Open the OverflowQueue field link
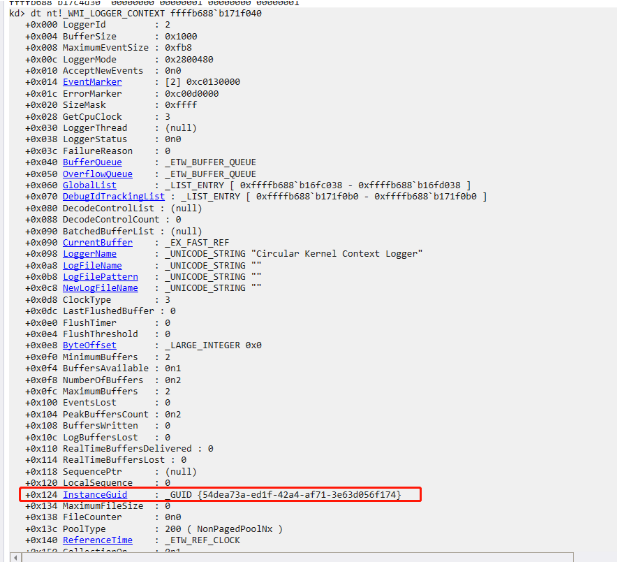The width and height of the screenshot is (617, 566). point(98,174)
